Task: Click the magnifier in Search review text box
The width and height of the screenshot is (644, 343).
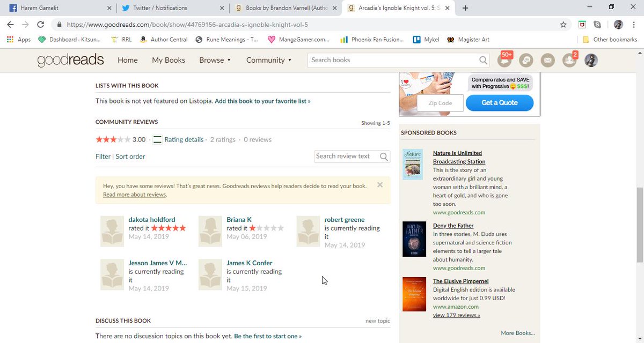Action: 384,156
